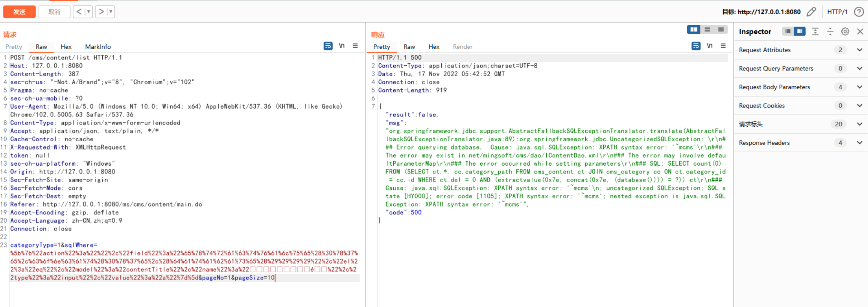Click the orange 发送 send button

19,12
